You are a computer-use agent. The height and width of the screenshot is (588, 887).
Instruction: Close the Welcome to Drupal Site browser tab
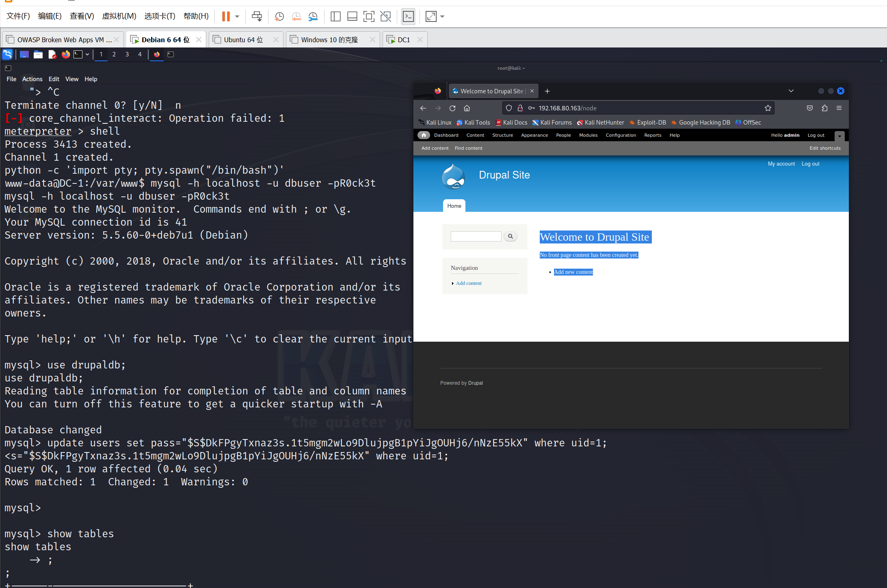tap(532, 91)
